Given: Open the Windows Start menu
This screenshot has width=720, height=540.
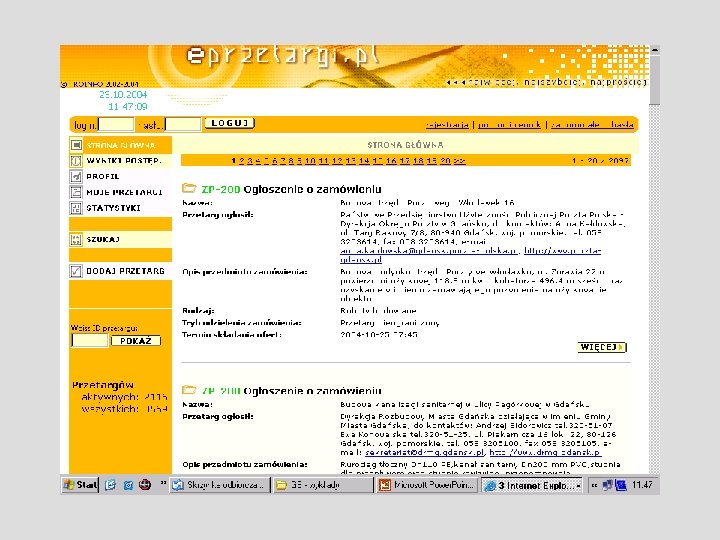Looking at the screenshot, I should tap(80, 485).
